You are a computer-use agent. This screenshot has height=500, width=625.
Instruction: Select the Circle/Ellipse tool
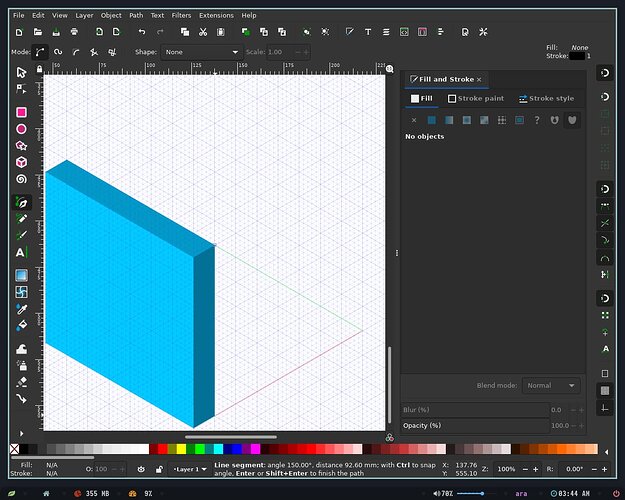click(22, 129)
